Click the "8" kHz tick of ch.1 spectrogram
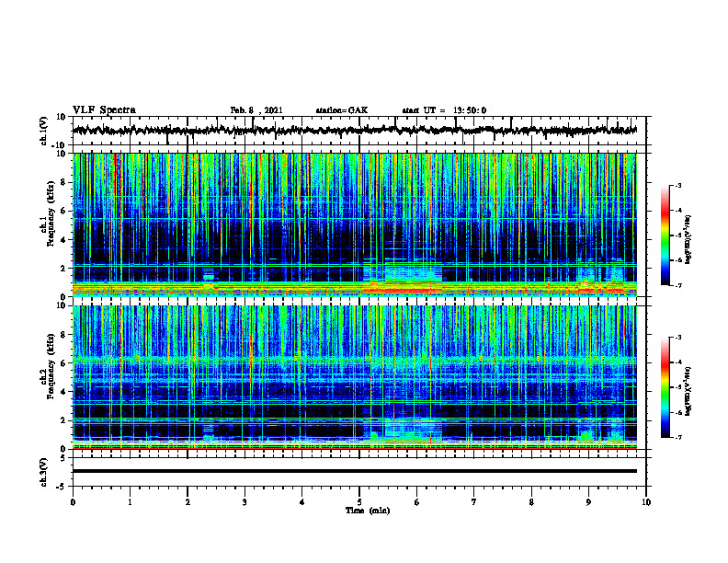Image resolution: width=728 pixels, height=563 pixels. pos(63,182)
